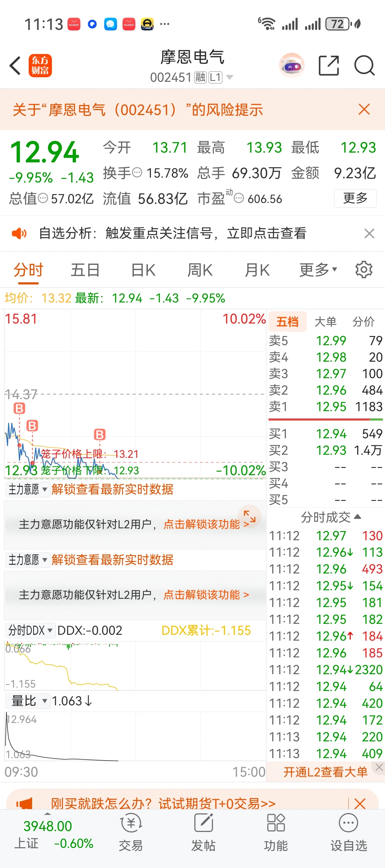This screenshot has height=868, width=385.
Task: Tap the fullscreen expand chart icon
Action: (250, 516)
